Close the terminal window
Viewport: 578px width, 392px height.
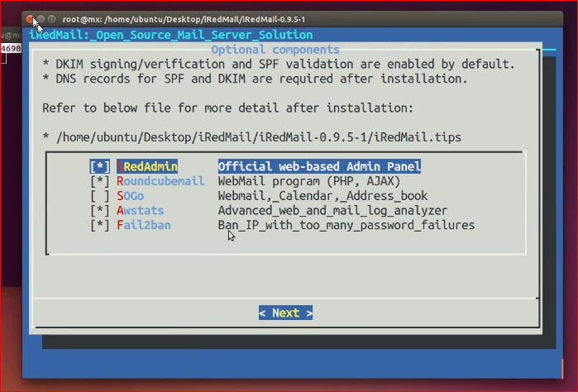click(31, 19)
